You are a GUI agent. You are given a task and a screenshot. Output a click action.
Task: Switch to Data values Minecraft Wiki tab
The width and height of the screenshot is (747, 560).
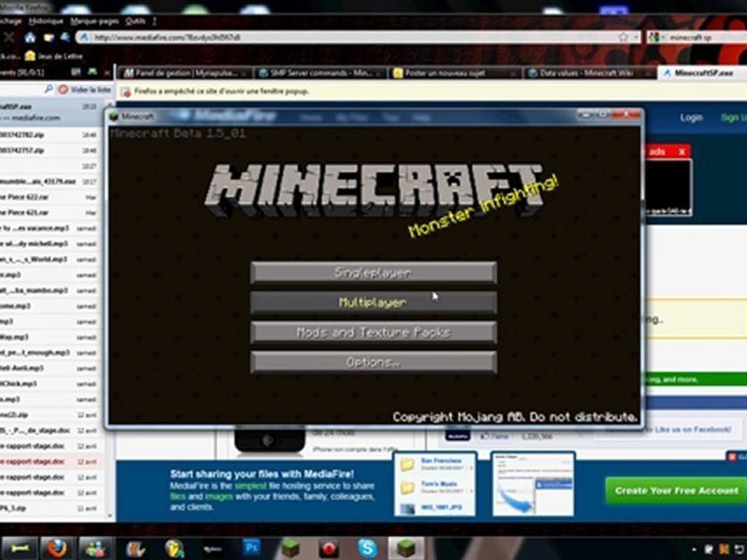(x=590, y=73)
